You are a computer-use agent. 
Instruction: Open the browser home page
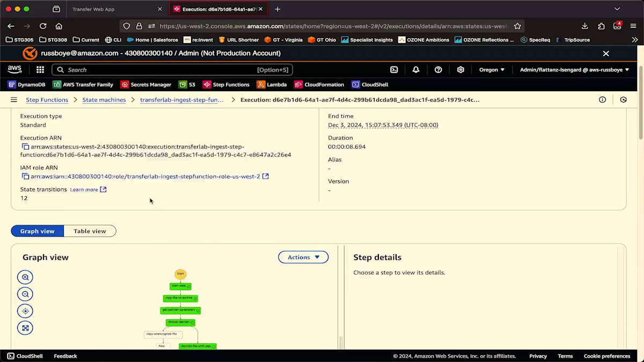(x=59, y=26)
